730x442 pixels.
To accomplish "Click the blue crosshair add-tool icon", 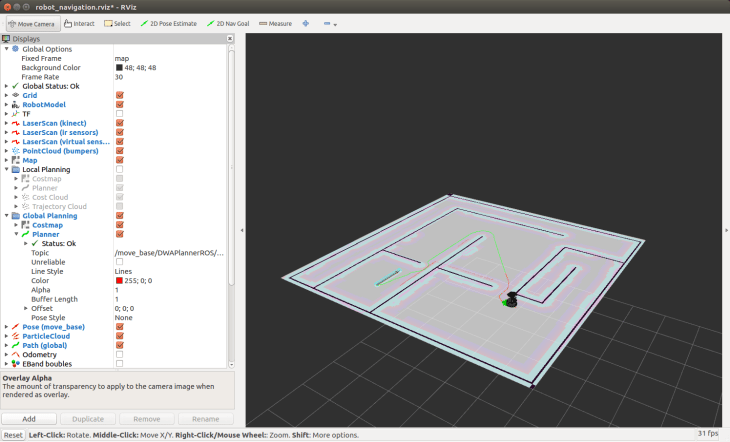I will pos(305,22).
